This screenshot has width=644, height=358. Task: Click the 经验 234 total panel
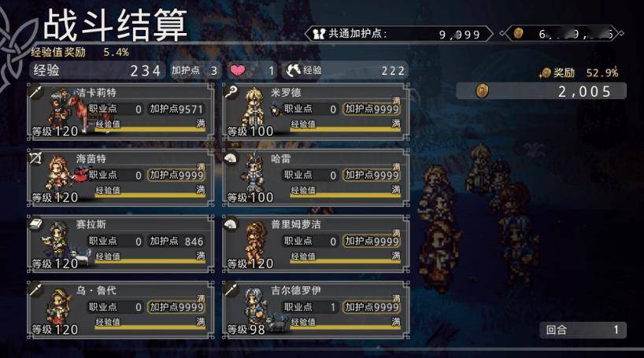98,70
